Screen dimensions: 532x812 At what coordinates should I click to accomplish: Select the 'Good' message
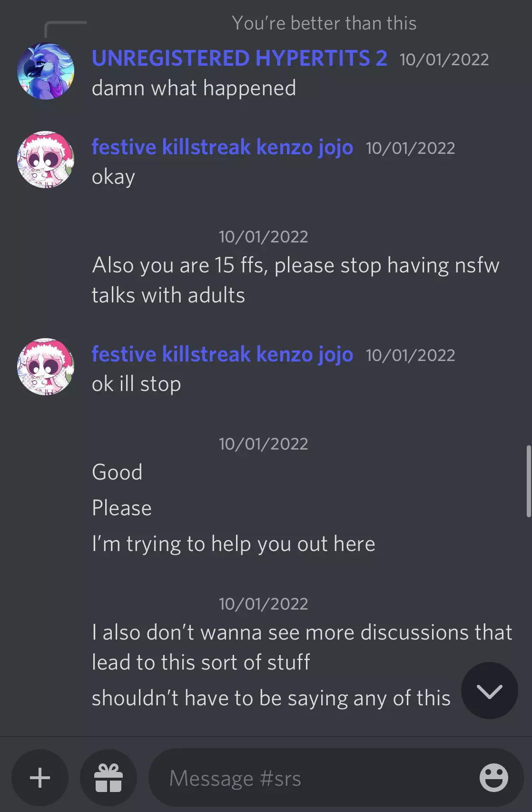(x=117, y=472)
